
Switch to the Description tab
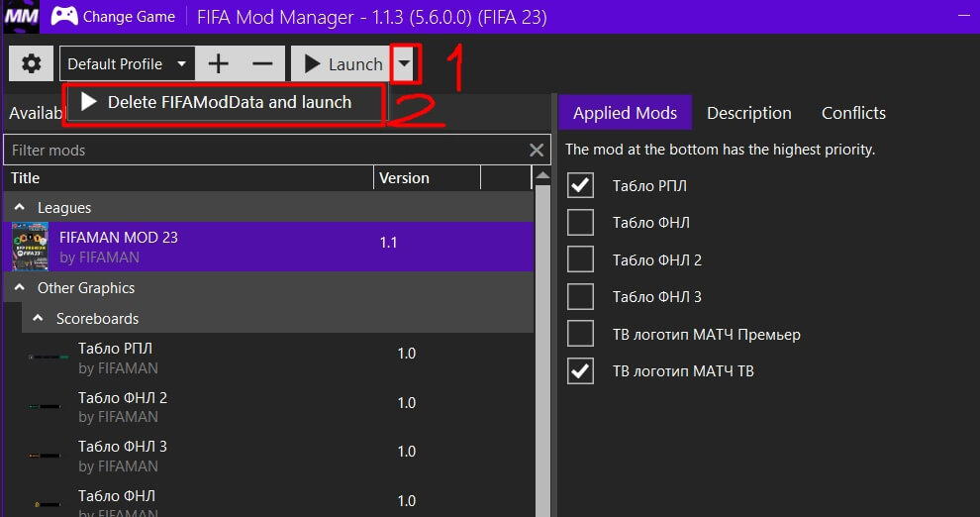[748, 113]
